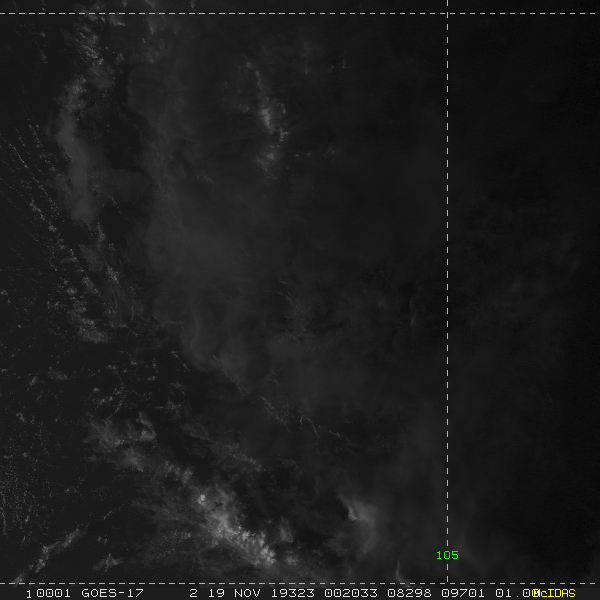Viewport: 600px width, 600px height.
Task: Click the green 105 longitude label
Action: (447, 555)
